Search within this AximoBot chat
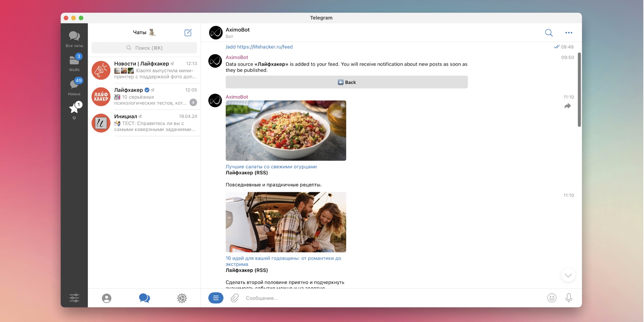 pyautogui.click(x=549, y=33)
